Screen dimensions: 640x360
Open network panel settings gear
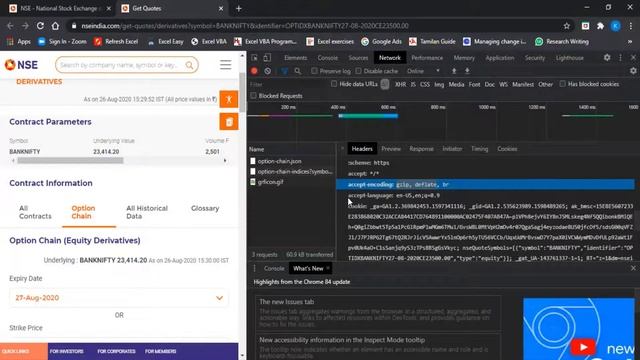633,71
